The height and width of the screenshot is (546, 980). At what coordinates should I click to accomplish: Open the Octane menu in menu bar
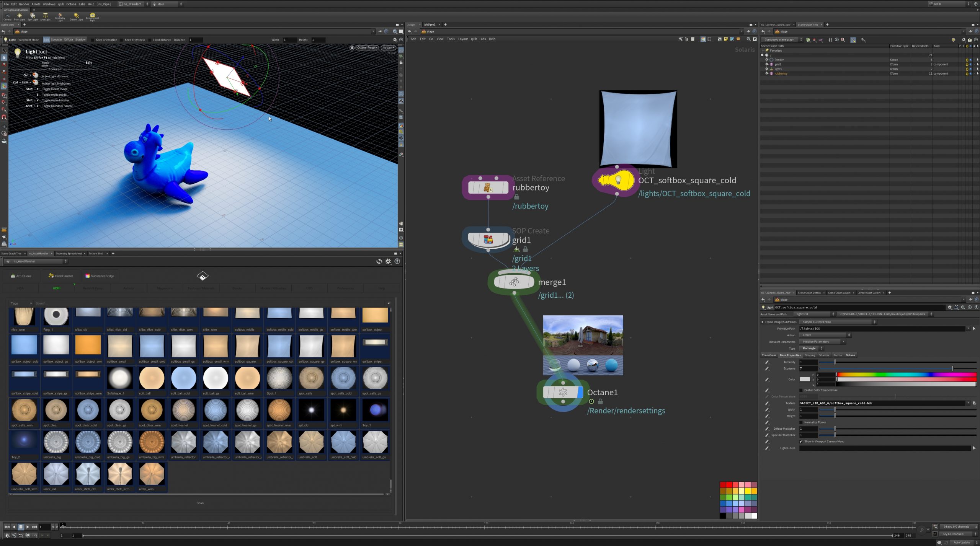71,4
